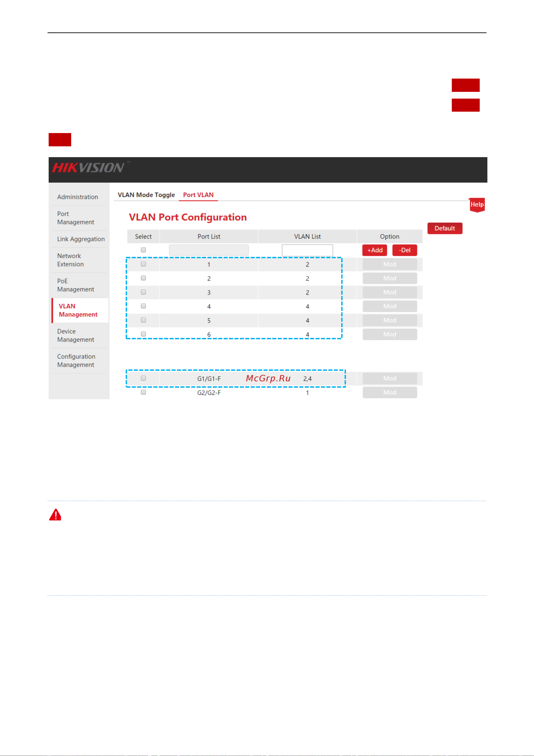Open Network Extension menu item
The image size is (534, 756).
(70, 260)
